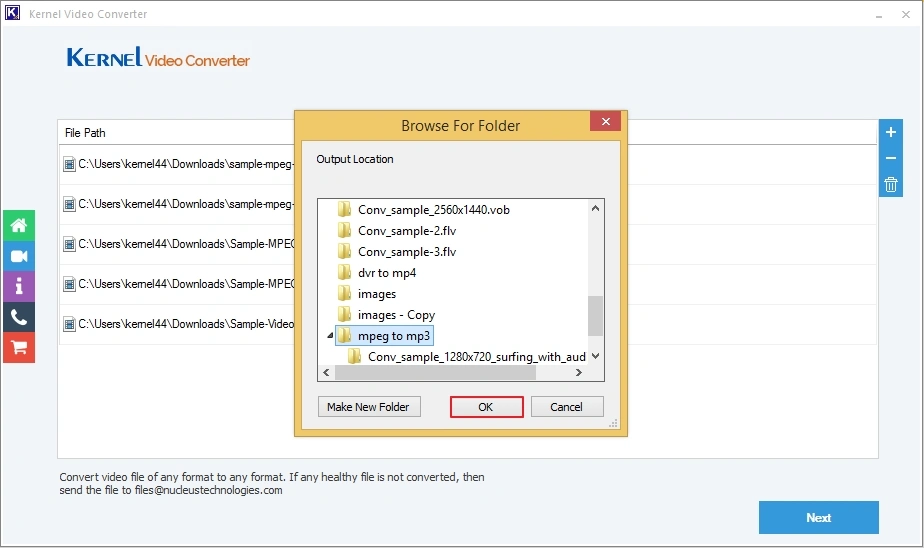Click the horizontal scroll right arrow
This screenshot has width=924, height=548.
(579, 372)
